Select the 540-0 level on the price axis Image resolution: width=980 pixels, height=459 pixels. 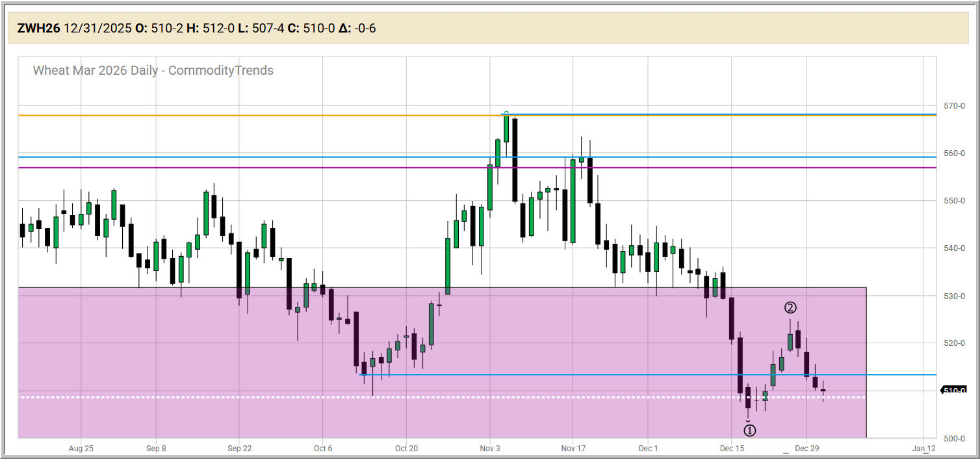coord(954,248)
